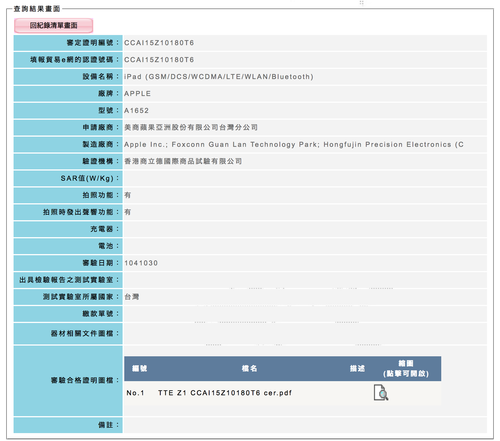The width and height of the screenshot is (500, 441).
Task: Click the SAR值(W/Kg) field label
Action: tap(90, 178)
